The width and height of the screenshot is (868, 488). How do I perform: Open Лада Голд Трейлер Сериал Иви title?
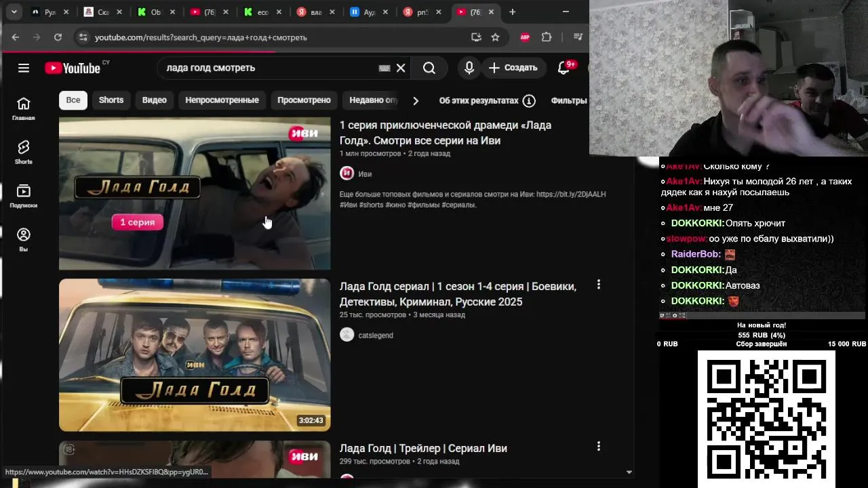[x=423, y=448]
